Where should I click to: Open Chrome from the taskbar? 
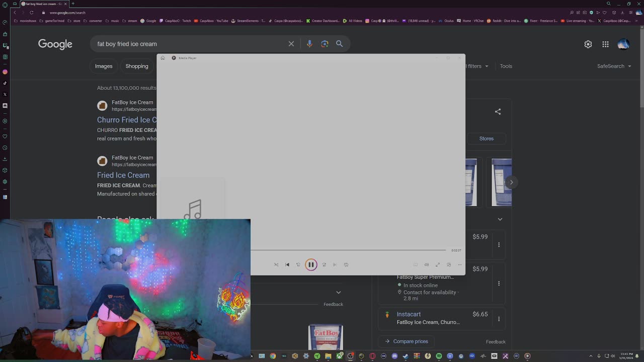click(273, 356)
